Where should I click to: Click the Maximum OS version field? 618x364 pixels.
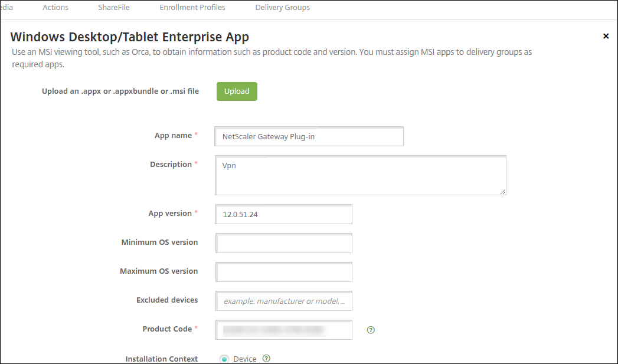284,272
